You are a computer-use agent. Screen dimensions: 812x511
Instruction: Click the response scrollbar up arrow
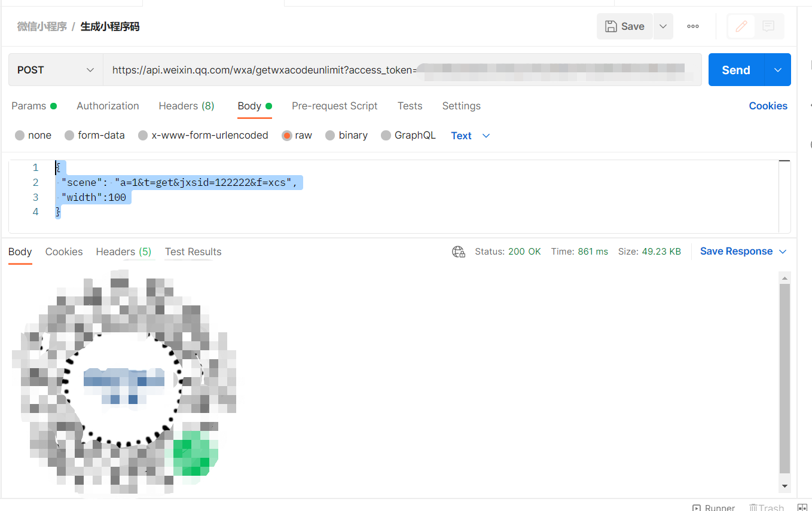(x=785, y=278)
